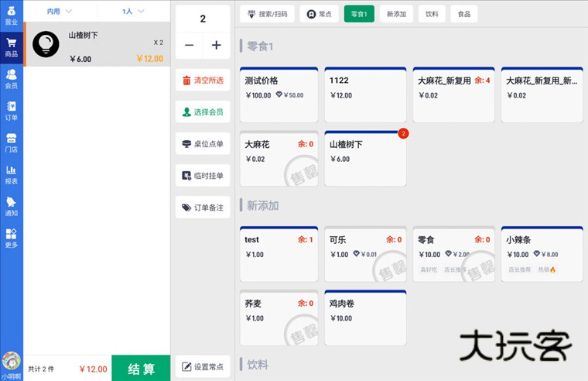Open the 饮料 category tab
This screenshot has width=588, height=381.
[x=432, y=14]
